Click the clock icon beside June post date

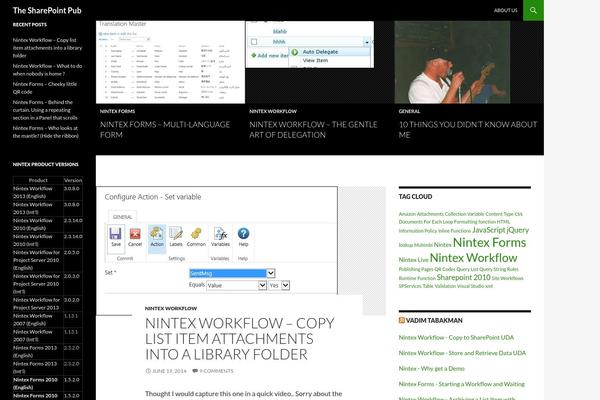[148, 371]
